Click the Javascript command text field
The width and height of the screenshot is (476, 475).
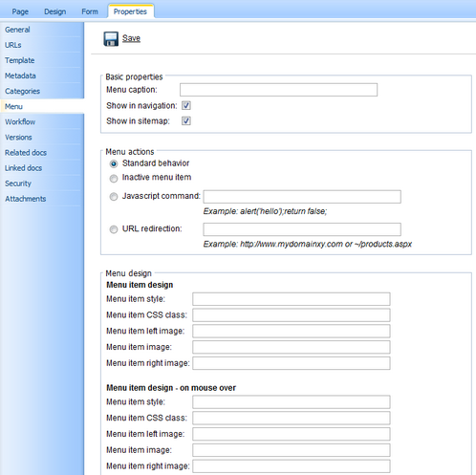(302, 197)
